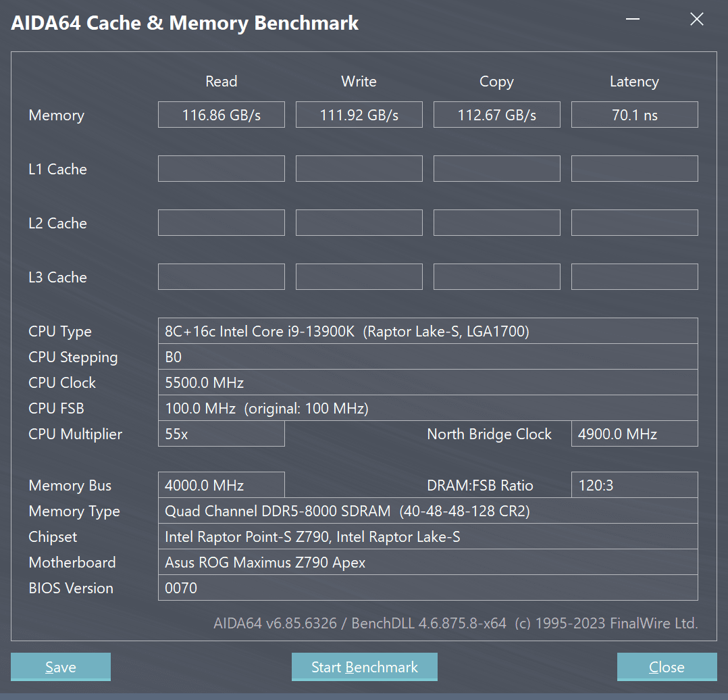This screenshot has width=728, height=700.
Task: Click the empty L1 Cache Read field
Action: (x=222, y=169)
